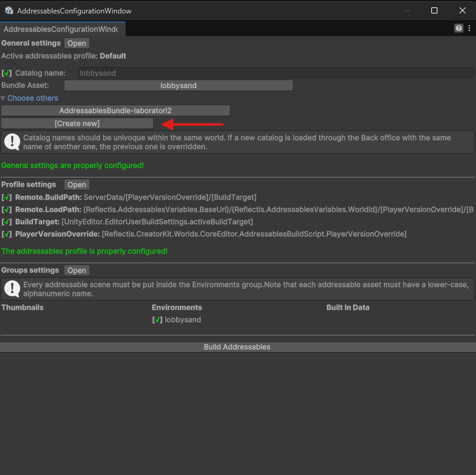Click the lobbysand environment check mark
Image resolution: width=476 pixels, height=475 pixels.
[157, 320]
